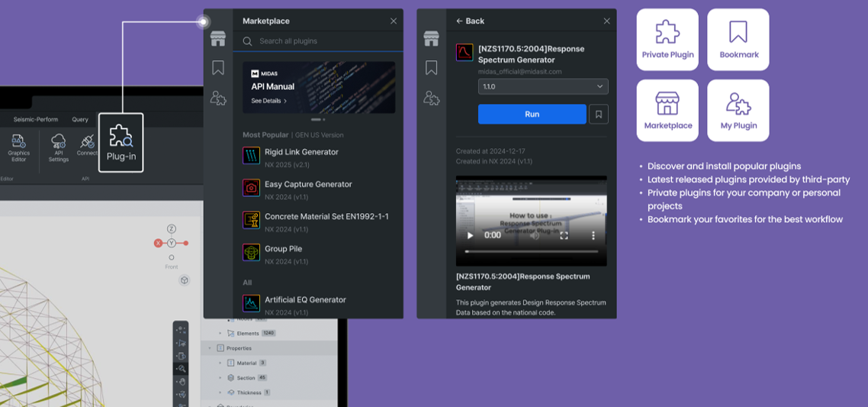Image resolution: width=868 pixels, height=407 pixels.
Task: Toggle fullscreen on the tutorial video
Action: [564, 235]
